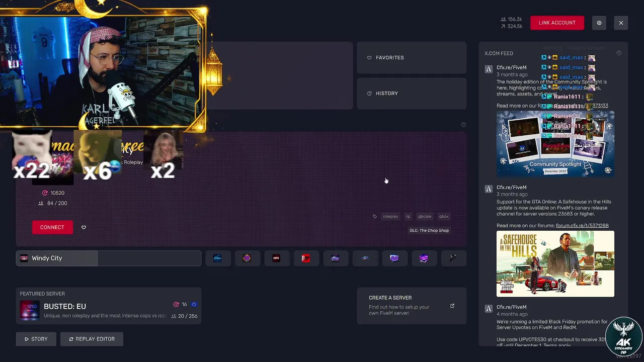Click the 10520 upvote count
Screen dimensions: 644x362
[57, 193]
